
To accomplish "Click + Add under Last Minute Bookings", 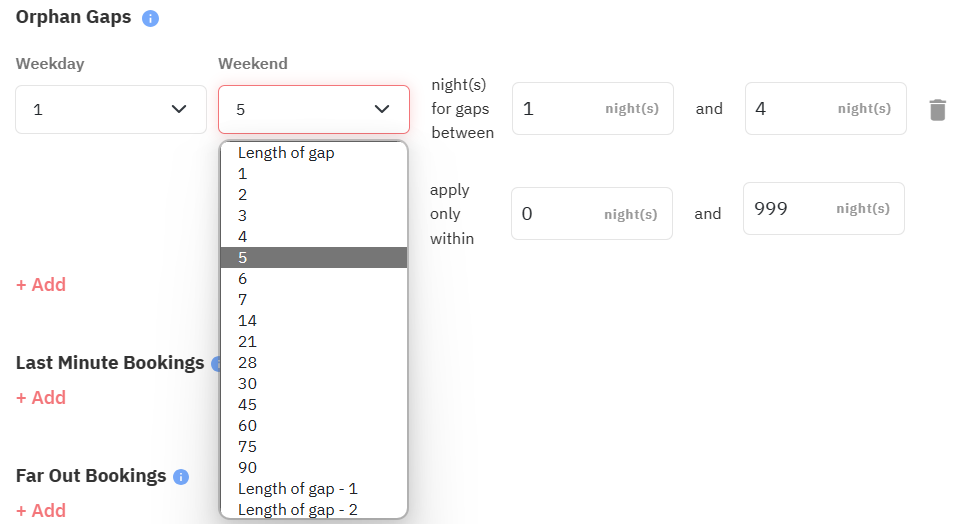I will click(41, 398).
